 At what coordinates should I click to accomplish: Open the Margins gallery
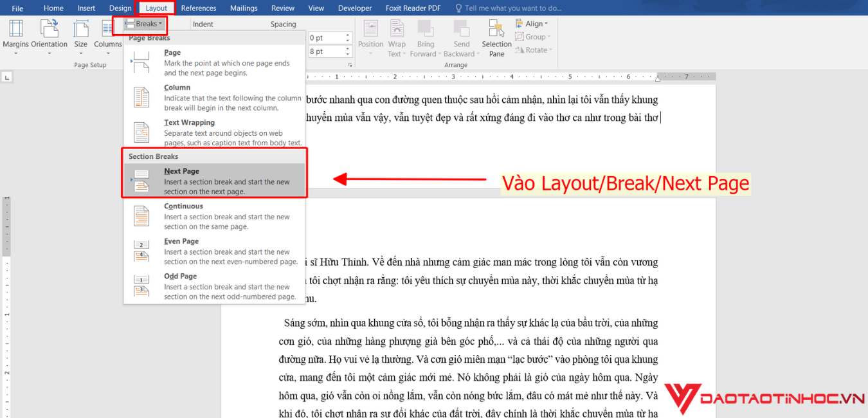tap(15, 37)
